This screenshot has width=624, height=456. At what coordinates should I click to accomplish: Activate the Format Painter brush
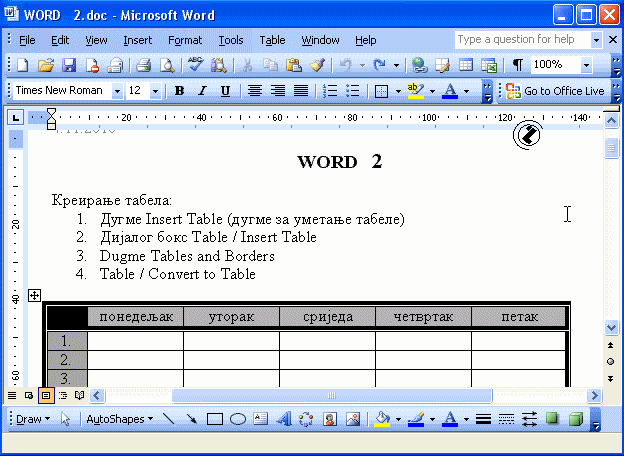point(317,65)
